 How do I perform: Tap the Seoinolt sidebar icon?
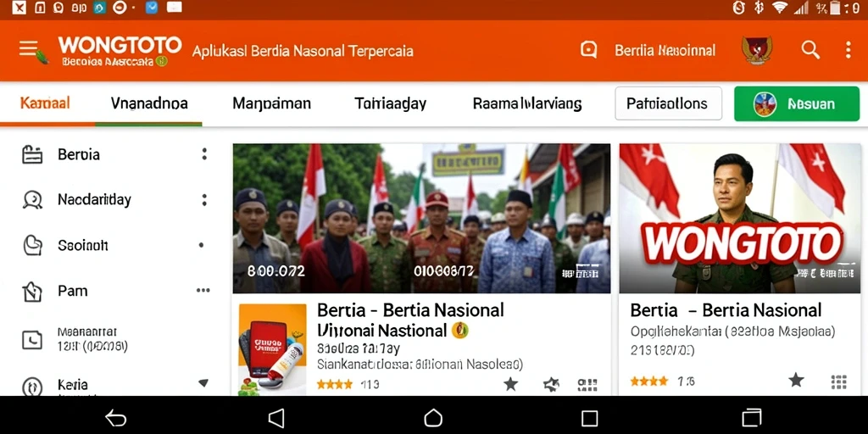(32, 245)
